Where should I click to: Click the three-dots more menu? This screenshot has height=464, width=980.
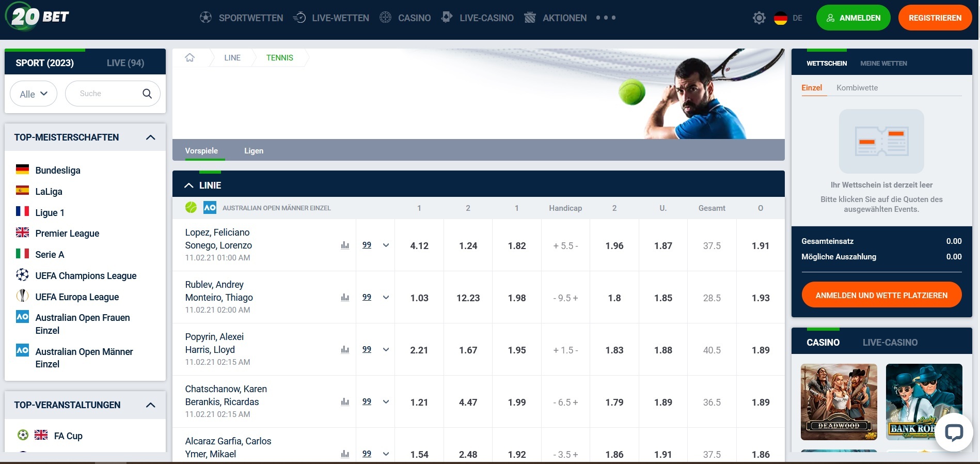pyautogui.click(x=606, y=18)
